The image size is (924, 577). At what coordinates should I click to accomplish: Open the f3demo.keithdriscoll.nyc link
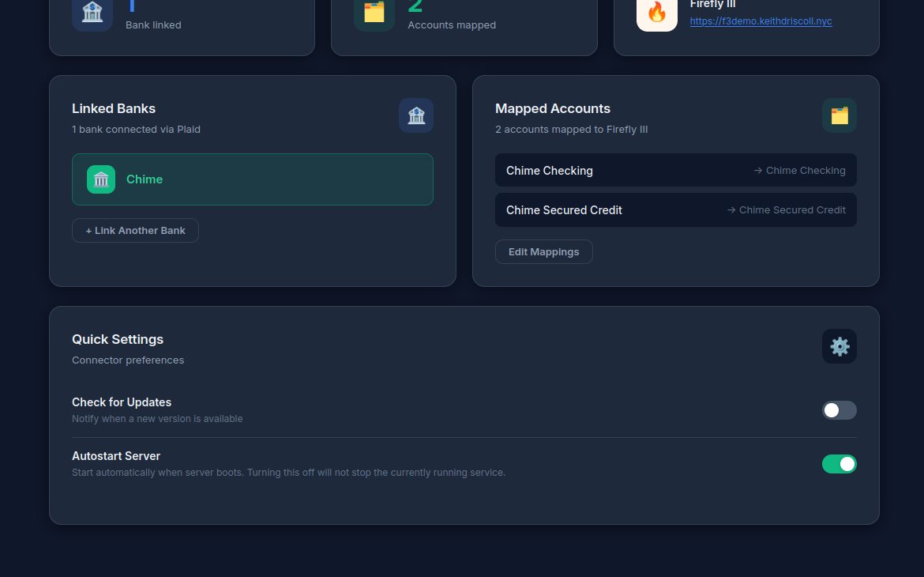pos(761,21)
